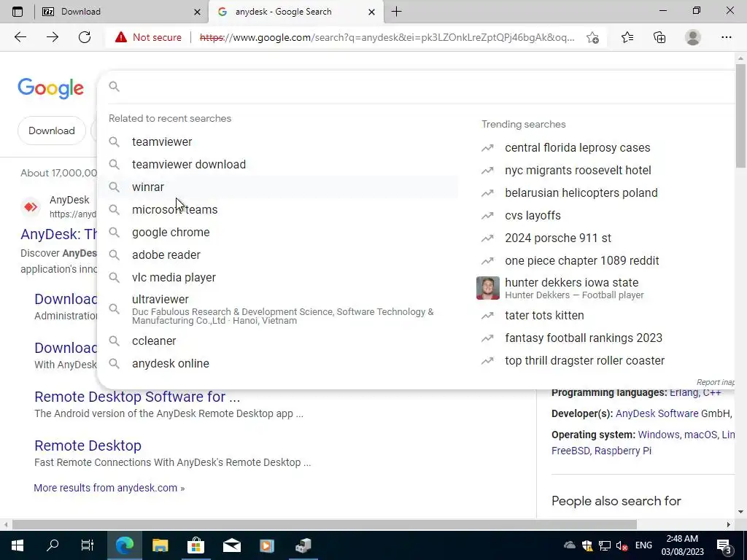The width and height of the screenshot is (747, 560).
Task: Click the Download filter chip
Action: click(x=52, y=131)
